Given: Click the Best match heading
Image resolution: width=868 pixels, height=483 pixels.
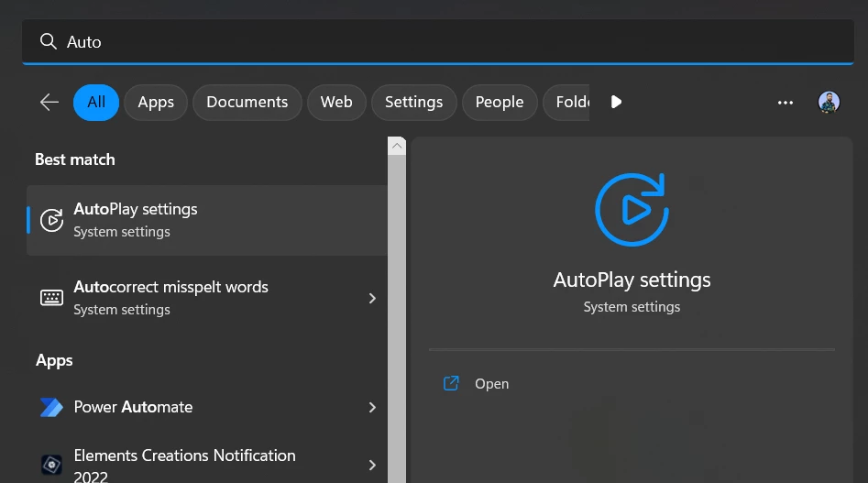Looking at the screenshot, I should click(x=75, y=159).
